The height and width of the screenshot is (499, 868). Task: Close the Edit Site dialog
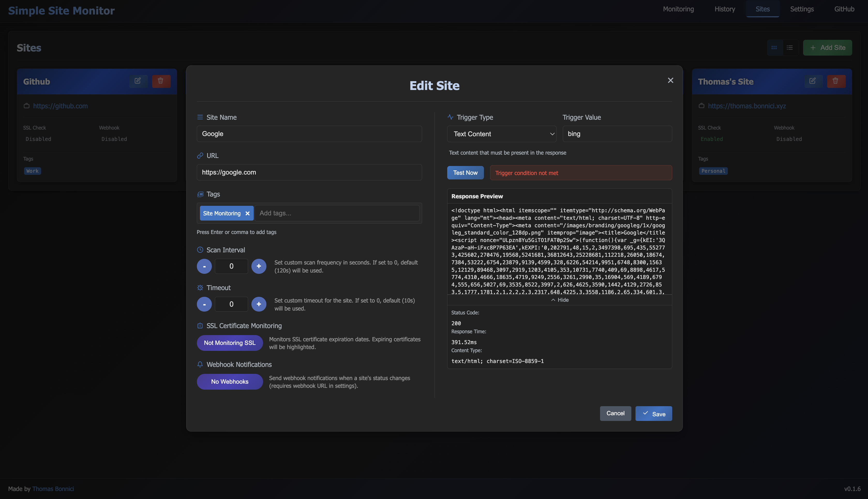671,80
